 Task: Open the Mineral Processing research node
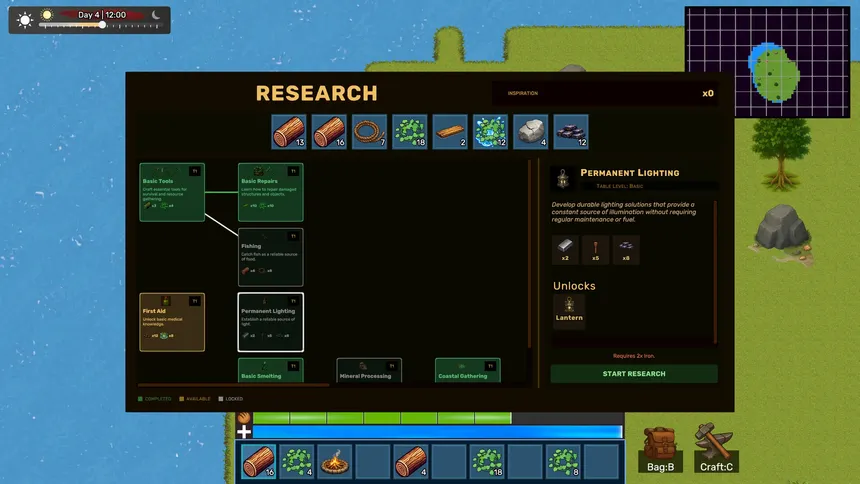pyautogui.click(x=369, y=370)
